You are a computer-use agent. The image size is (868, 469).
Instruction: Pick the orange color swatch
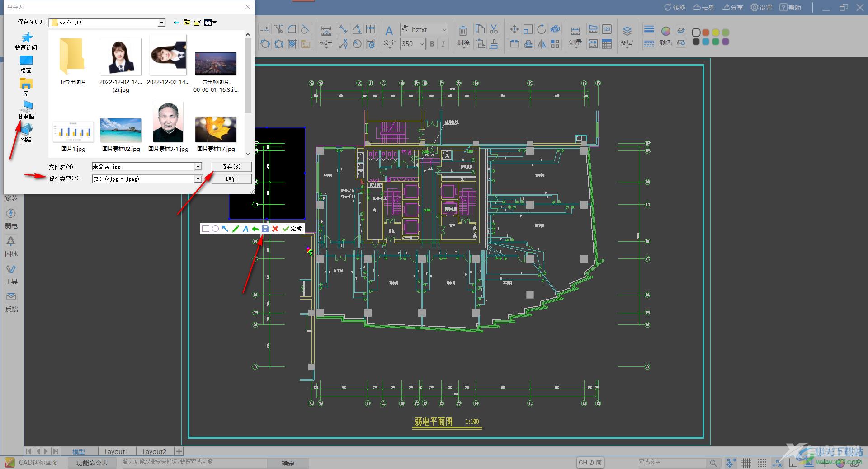(706, 33)
